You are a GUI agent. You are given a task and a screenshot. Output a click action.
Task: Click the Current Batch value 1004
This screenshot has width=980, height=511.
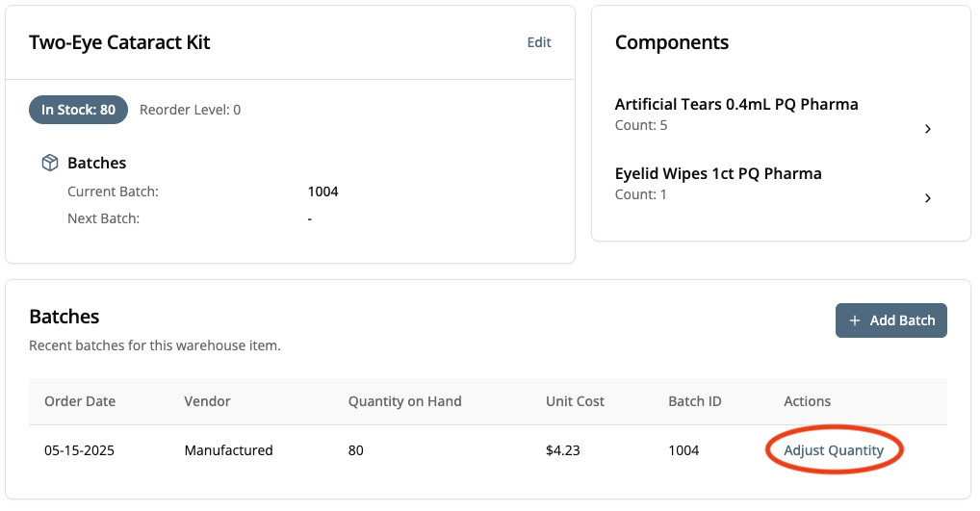pos(322,192)
